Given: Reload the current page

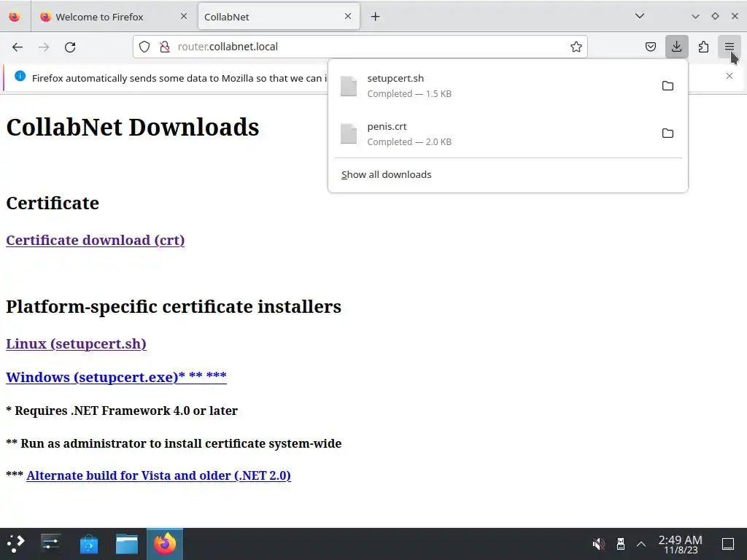Looking at the screenshot, I should pyautogui.click(x=70, y=47).
